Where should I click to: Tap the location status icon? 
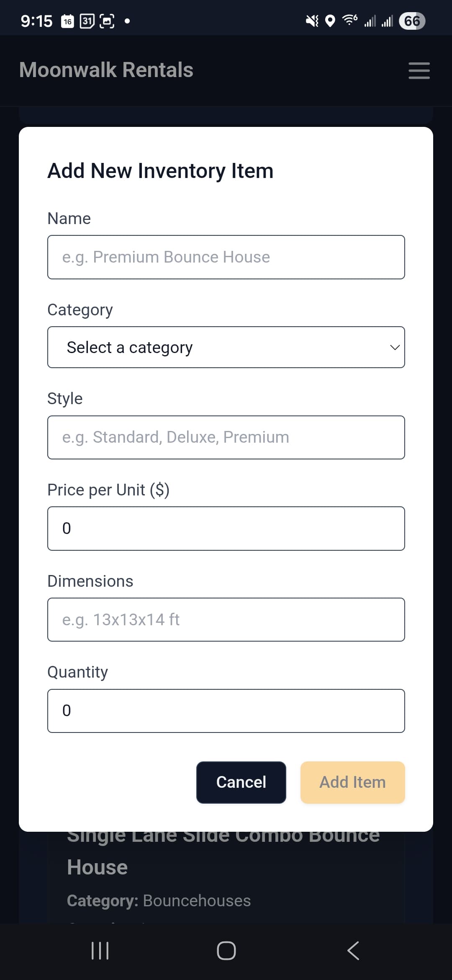coord(330,21)
